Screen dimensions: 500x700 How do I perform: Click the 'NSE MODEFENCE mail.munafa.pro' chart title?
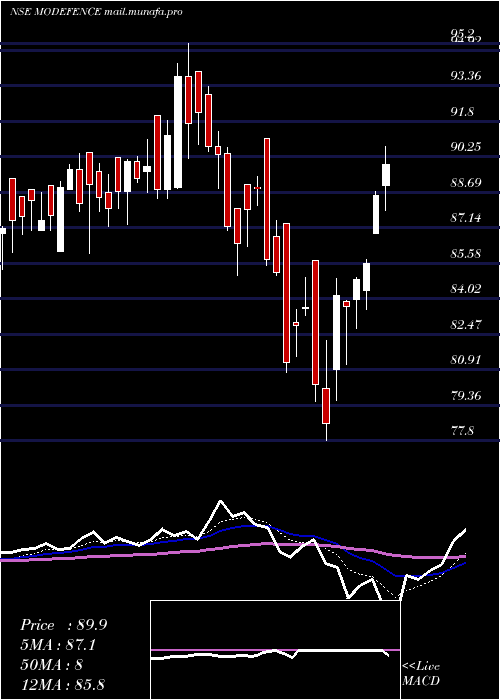pyautogui.click(x=96, y=12)
